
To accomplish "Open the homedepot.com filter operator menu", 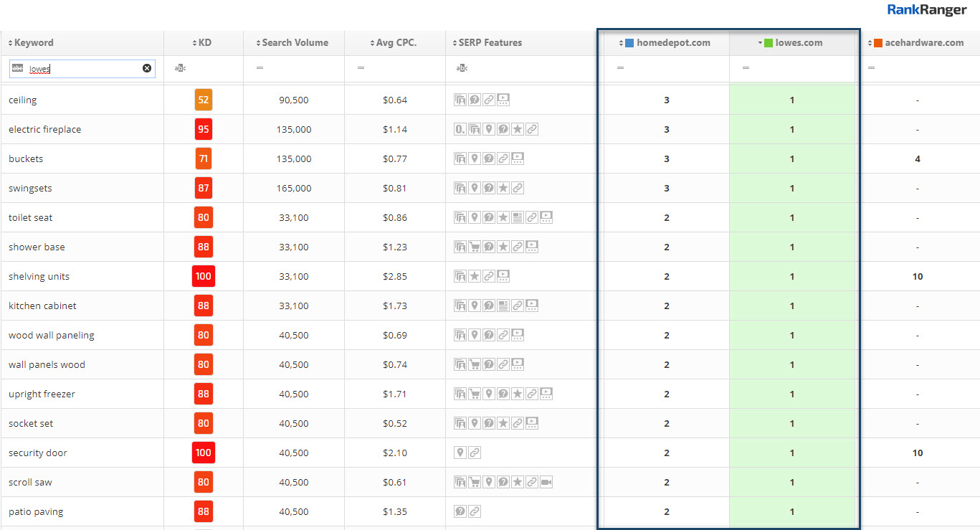I will 620,68.
